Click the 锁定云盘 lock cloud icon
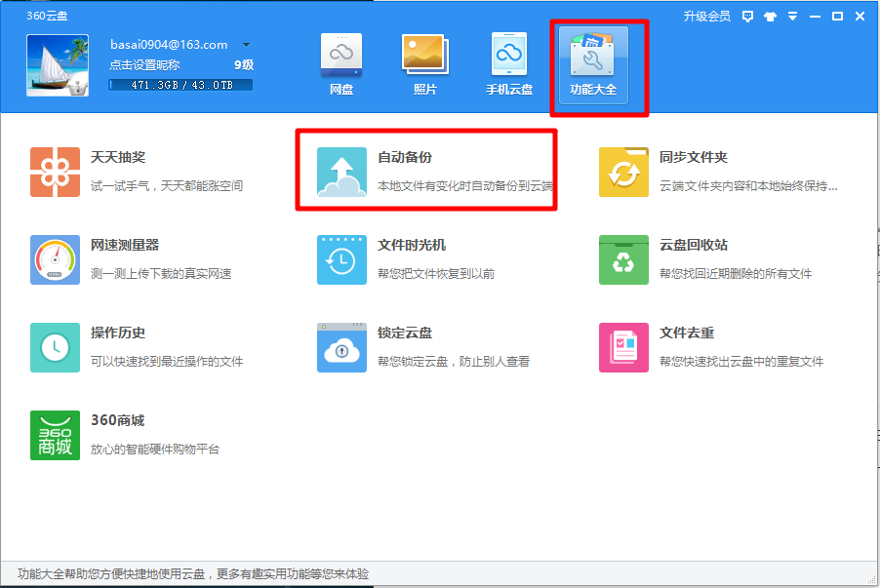This screenshot has width=880, height=588. click(341, 347)
